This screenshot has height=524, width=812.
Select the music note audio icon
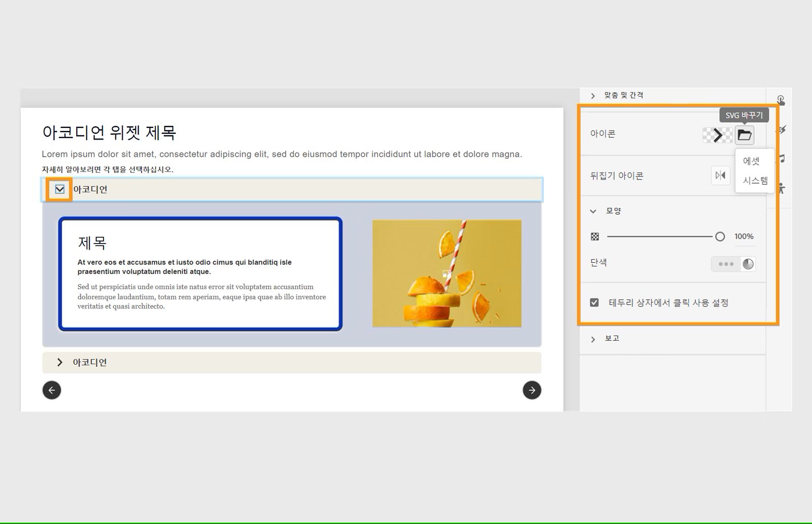click(782, 159)
